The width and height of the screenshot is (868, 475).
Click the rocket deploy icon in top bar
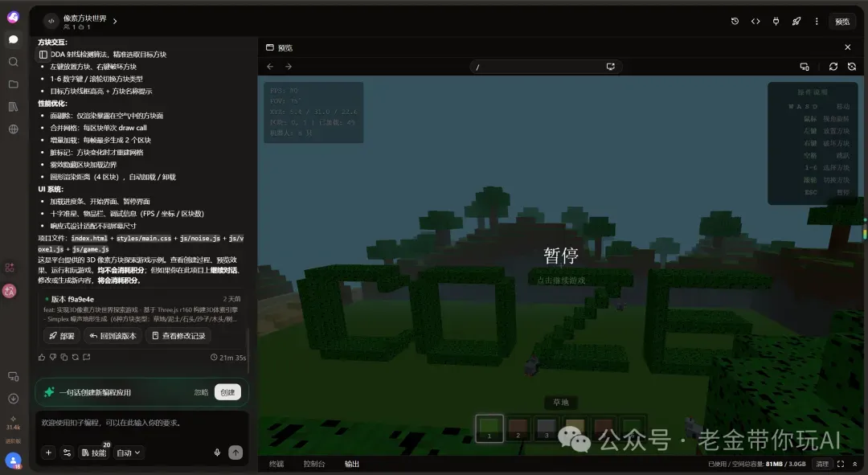click(x=796, y=21)
